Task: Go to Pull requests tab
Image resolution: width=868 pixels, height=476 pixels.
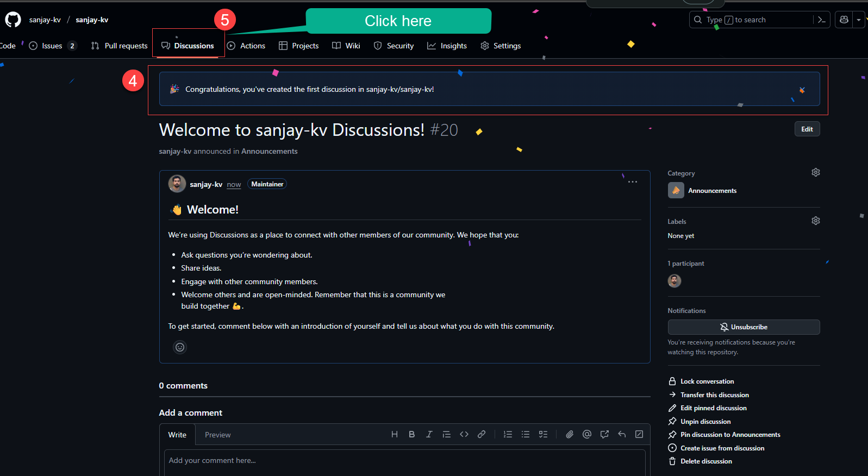Action: click(120, 46)
